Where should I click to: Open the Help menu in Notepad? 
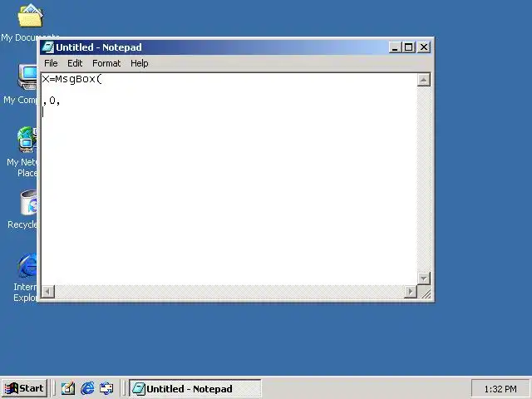click(x=139, y=63)
